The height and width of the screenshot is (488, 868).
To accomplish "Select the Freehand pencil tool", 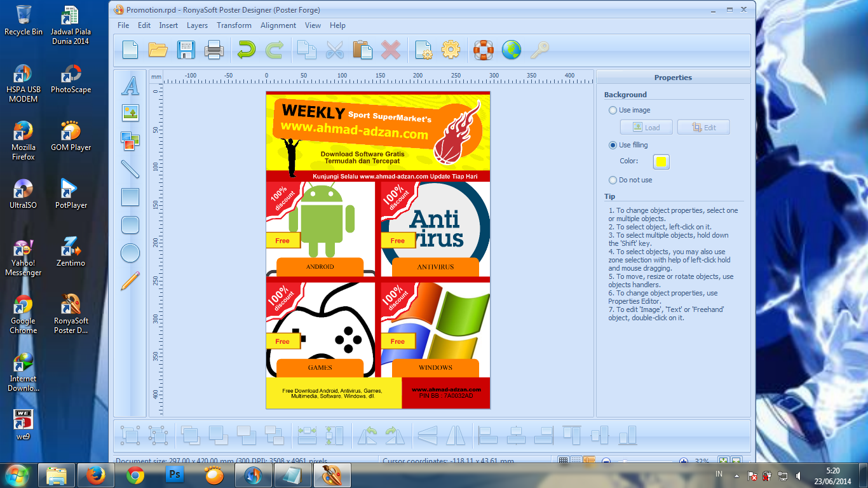I will (x=130, y=281).
